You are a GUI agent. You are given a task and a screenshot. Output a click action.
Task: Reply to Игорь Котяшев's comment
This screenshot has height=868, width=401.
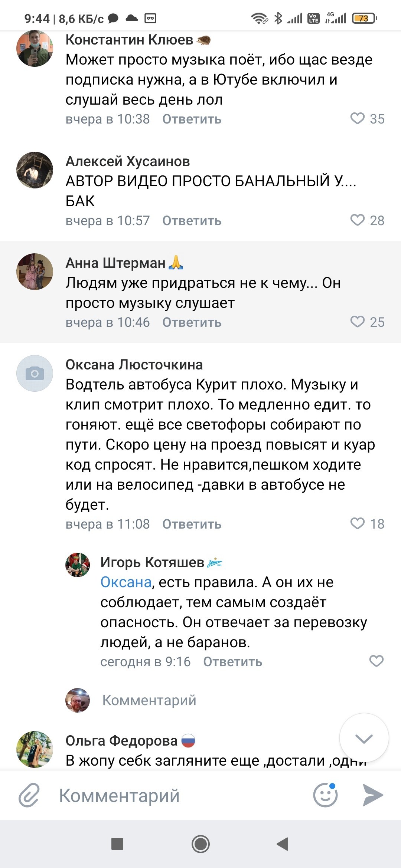pos(232,662)
